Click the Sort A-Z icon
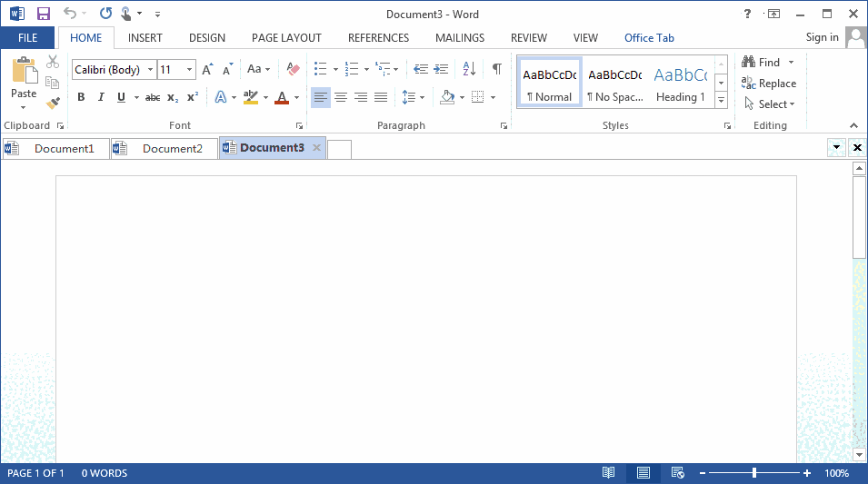Viewport: 868px width, 484px height. 469,69
